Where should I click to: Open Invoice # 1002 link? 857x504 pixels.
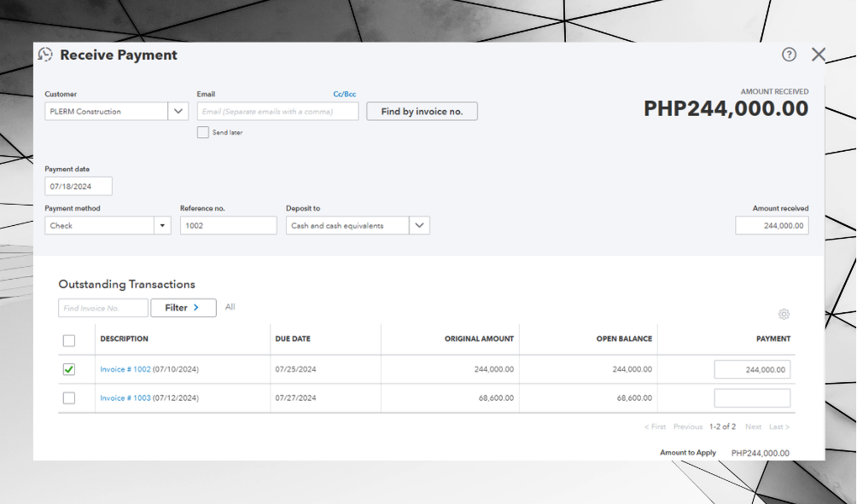(125, 369)
